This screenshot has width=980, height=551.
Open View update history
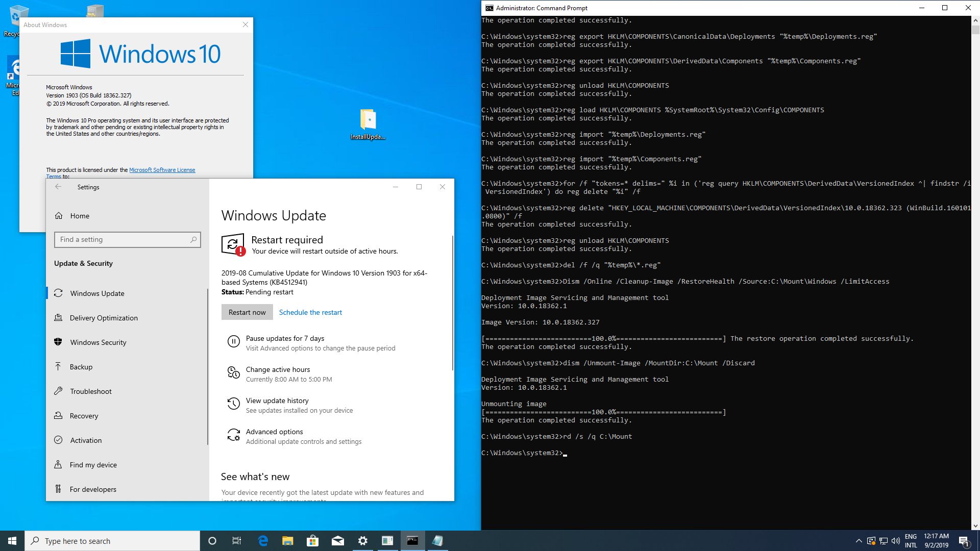277,400
